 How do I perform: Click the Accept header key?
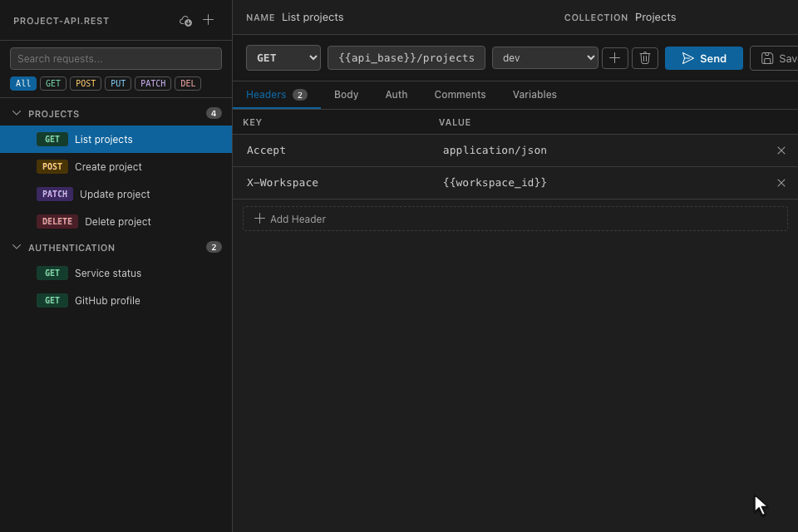266,150
